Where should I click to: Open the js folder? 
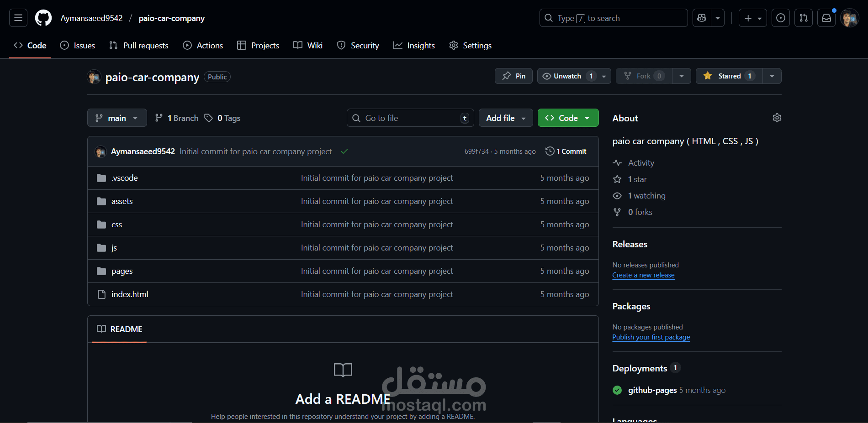(114, 248)
